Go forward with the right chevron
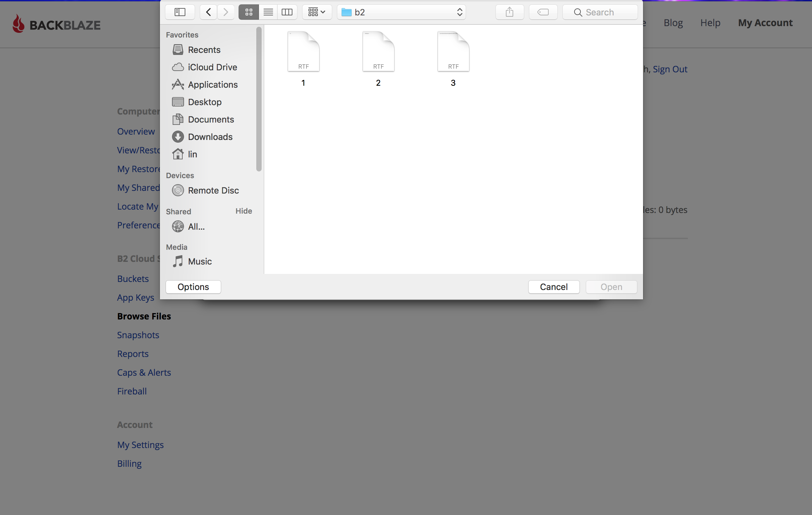The image size is (812, 515). [225, 12]
